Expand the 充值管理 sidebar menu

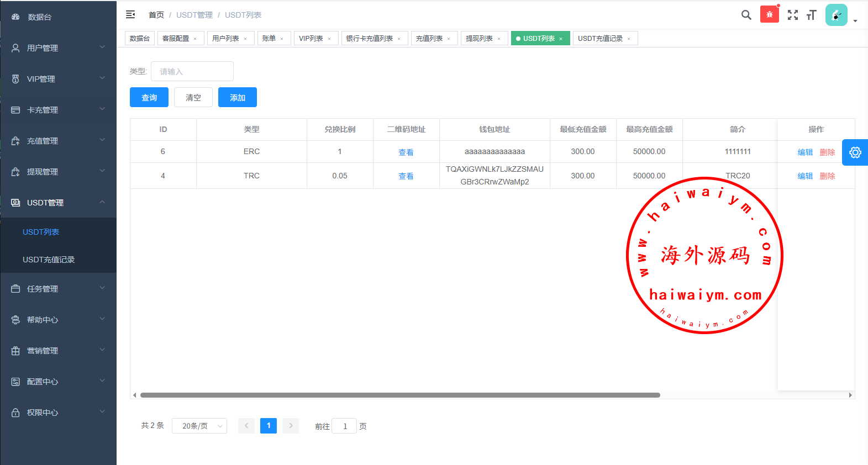(58, 141)
